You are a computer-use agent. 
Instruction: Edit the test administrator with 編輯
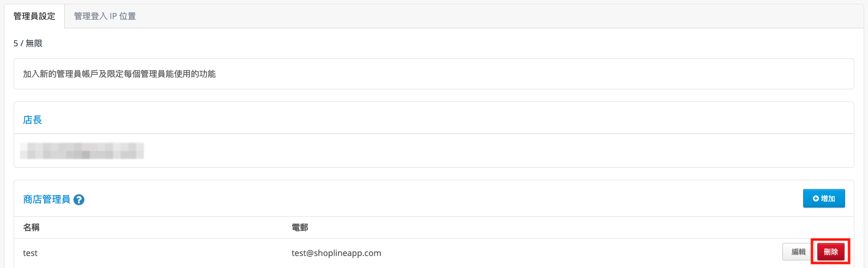[798, 252]
